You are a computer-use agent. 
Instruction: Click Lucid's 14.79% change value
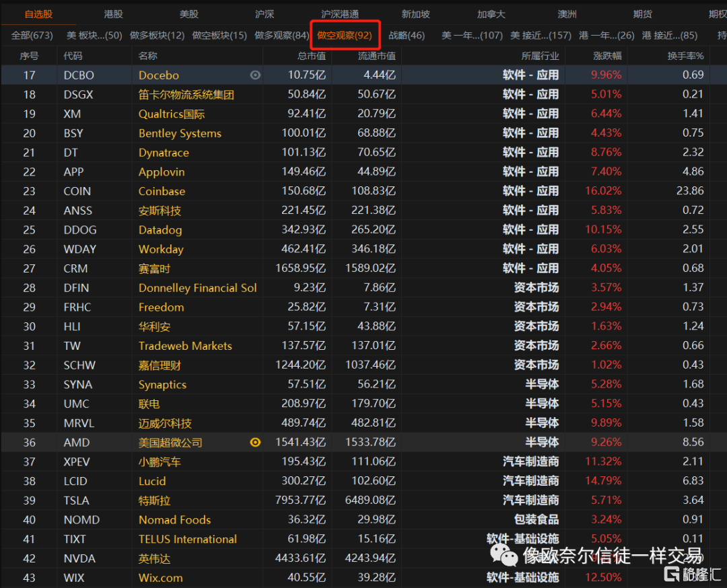pyautogui.click(x=603, y=481)
